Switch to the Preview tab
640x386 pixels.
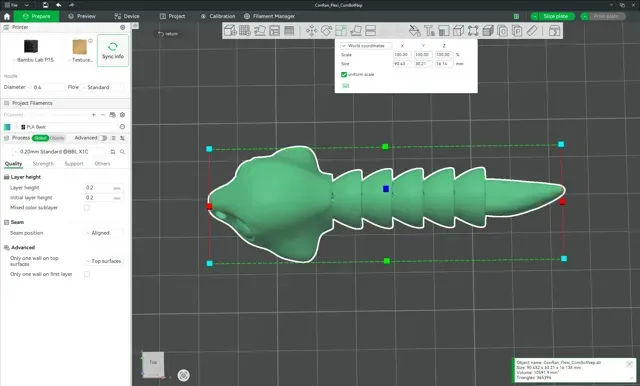pos(82,16)
